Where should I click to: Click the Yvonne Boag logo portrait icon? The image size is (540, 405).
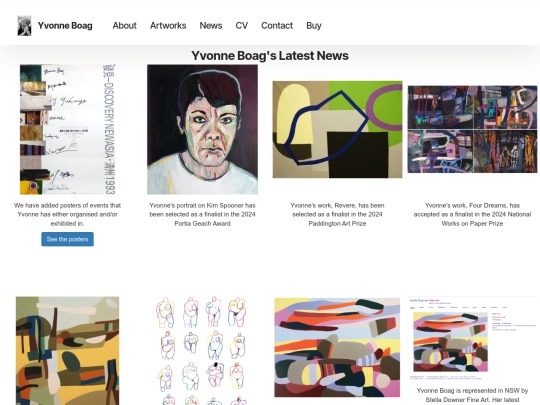pos(24,26)
